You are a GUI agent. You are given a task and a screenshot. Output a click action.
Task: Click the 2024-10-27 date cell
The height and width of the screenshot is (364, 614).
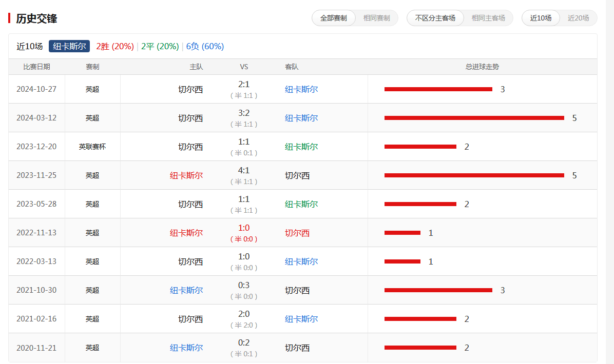[36, 89]
